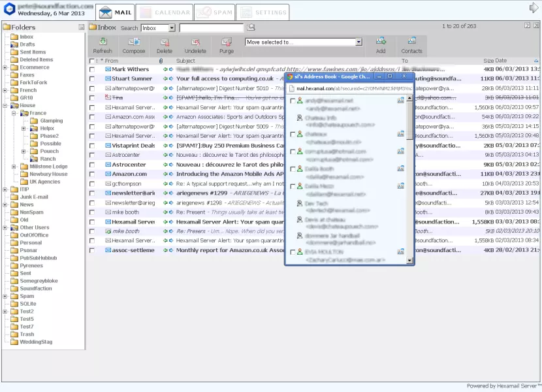Switch to the Calendar tab
This screenshot has height=392, width=542.
click(165, 12)
